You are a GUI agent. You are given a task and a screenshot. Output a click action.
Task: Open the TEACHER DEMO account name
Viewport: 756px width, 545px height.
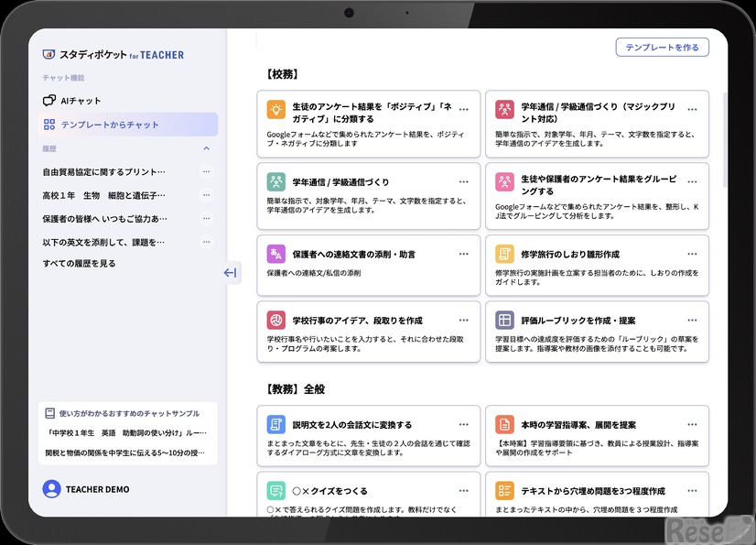(97, 489)
